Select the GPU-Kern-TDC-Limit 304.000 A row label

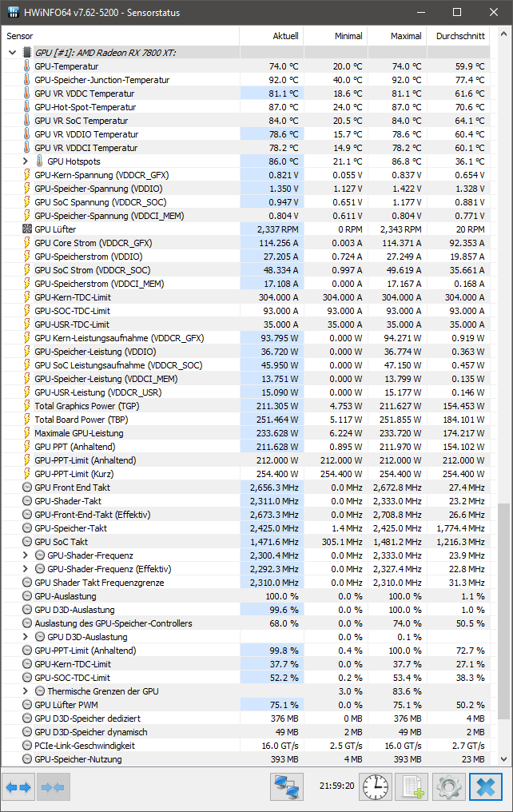coord(73,297)
